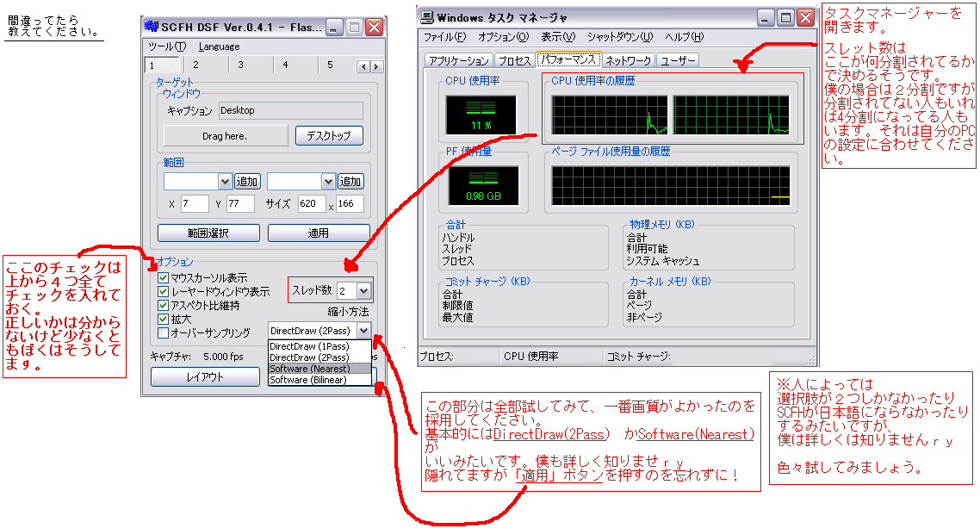The image size is (980, 528).
Task: Toggle the マウスカーソル表示 checkbox
Action: point(164,278)
